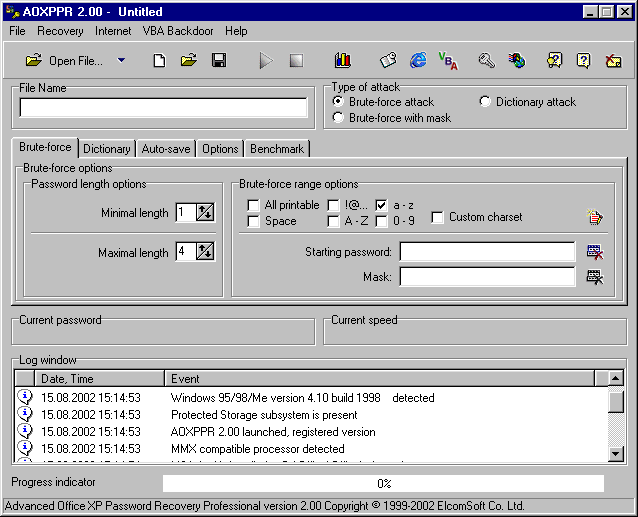Clear the Starting password using its icon
This screenshot has width=638, height=517.
[595, 252]
